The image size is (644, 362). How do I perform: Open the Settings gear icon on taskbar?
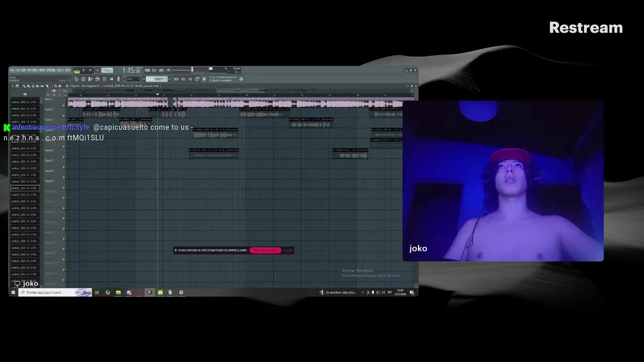[181, 292]
